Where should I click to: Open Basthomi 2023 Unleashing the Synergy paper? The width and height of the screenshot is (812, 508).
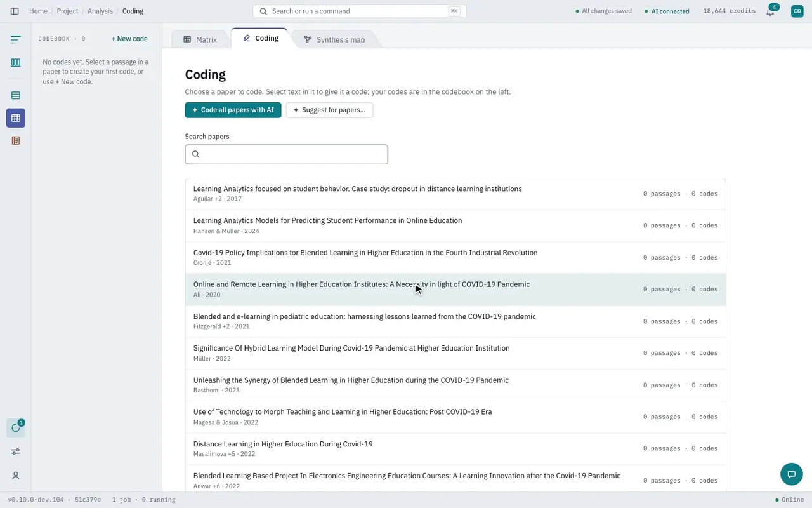pos(455,385)
